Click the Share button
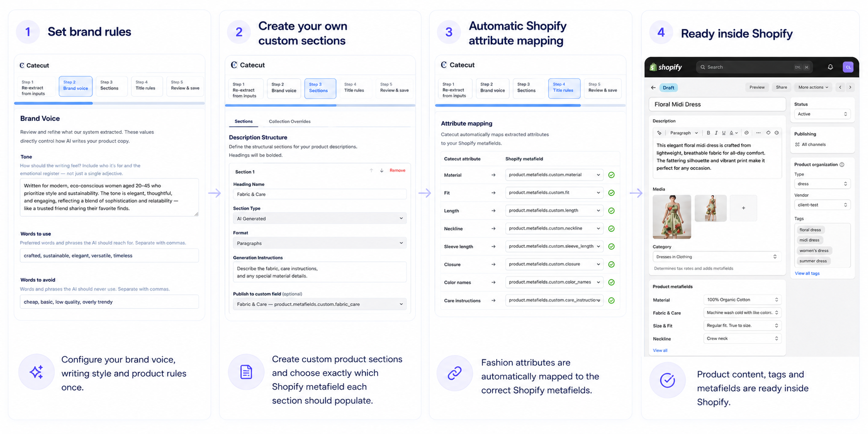This screenshot has width=868, height=434. click(781, 88)
